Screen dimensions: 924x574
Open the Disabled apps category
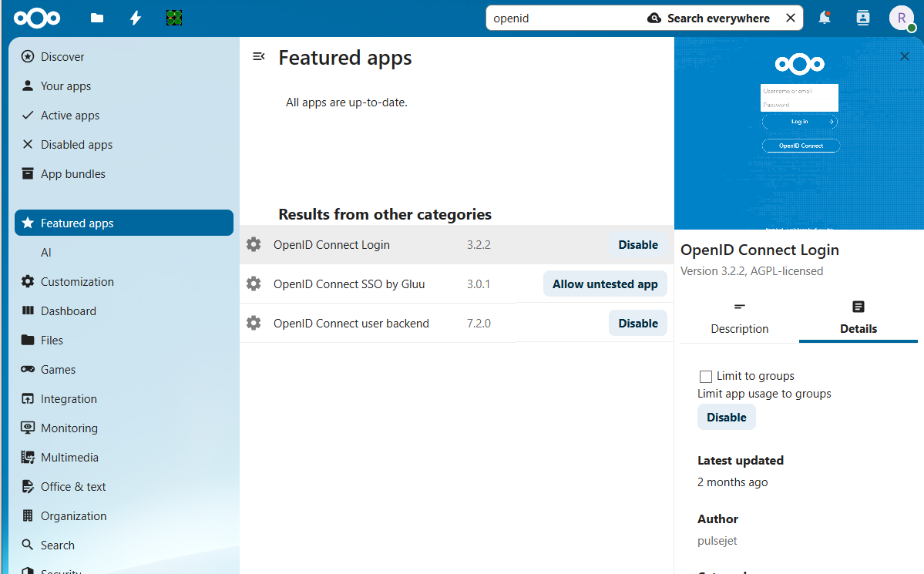(x=76, y=145)
